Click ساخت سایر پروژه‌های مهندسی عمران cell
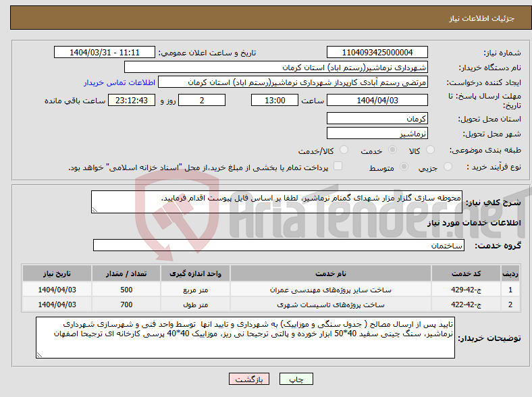The image size is (532, 397). coord(331,290)
